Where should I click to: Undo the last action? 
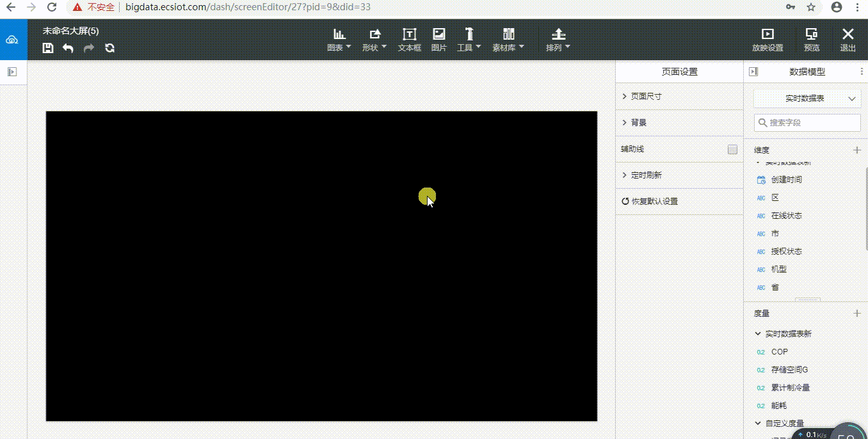pos(68,48)
